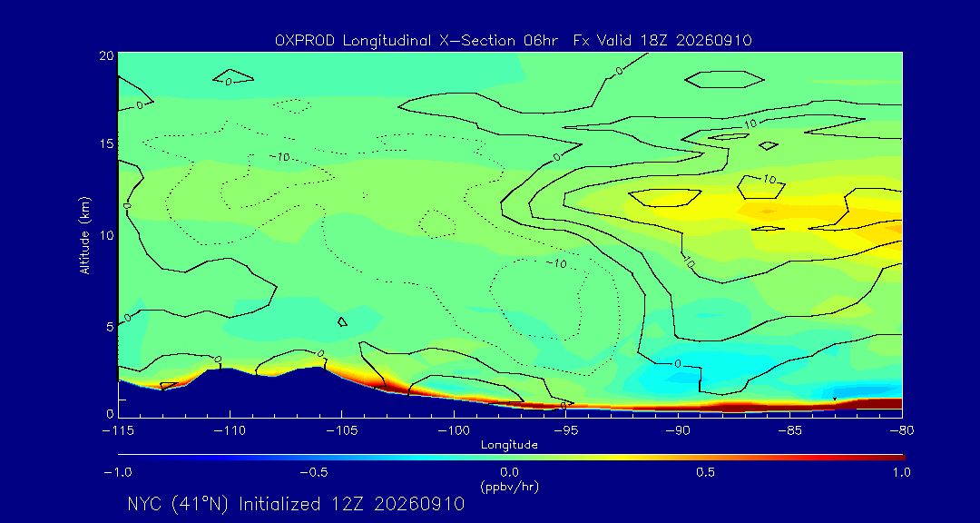Click the -100 longitude tick label

[454, 431]
